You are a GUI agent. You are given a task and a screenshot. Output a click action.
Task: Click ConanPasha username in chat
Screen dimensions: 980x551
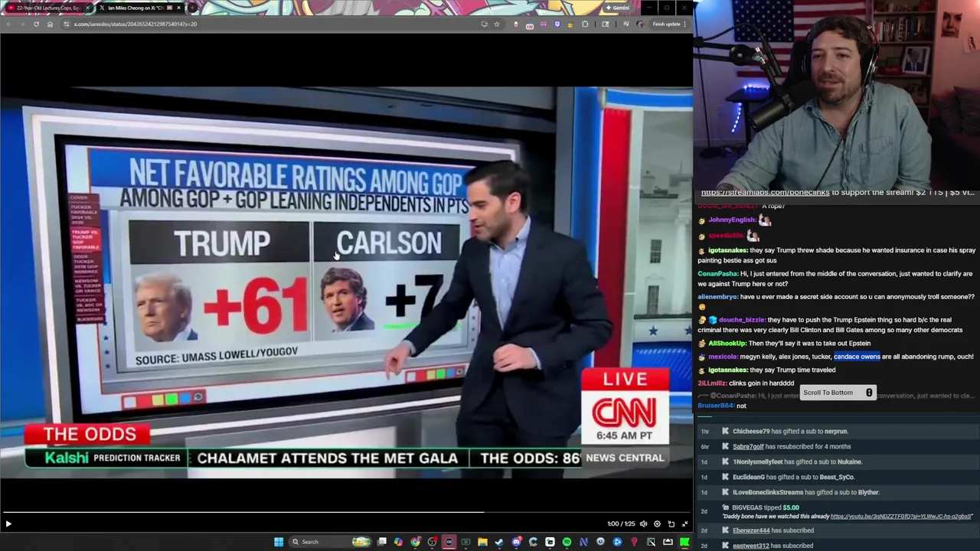(718, 274)
